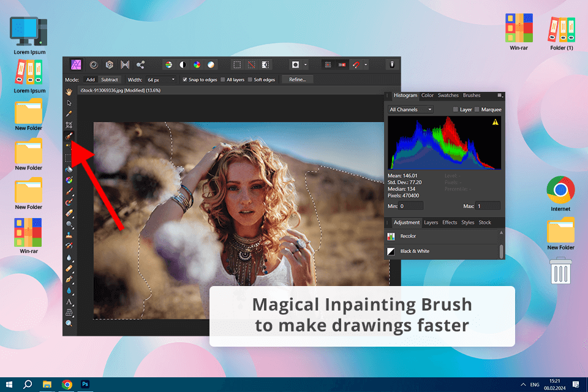This screenshot has width=588, height=392.
Task: Select the Zoom magnifier tool
Action: (x=69, y=323)
